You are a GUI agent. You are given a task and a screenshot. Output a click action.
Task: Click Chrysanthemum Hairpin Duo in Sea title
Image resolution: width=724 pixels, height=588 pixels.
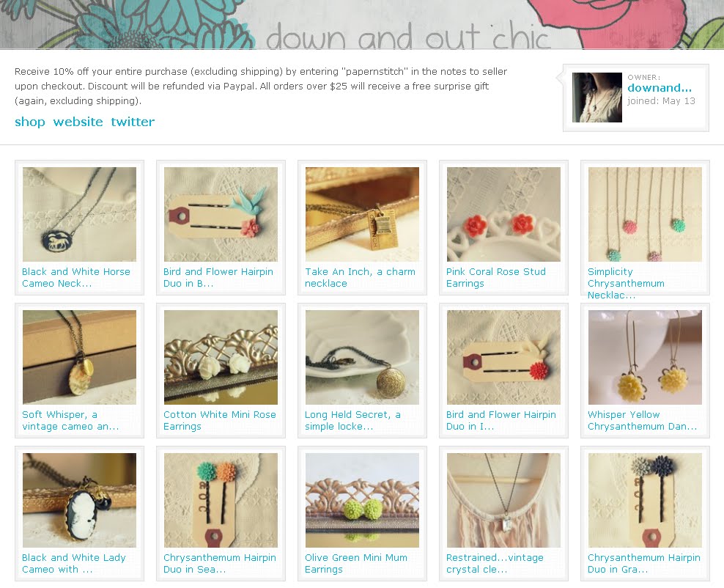pyautogui.click(x=220, y=564)
